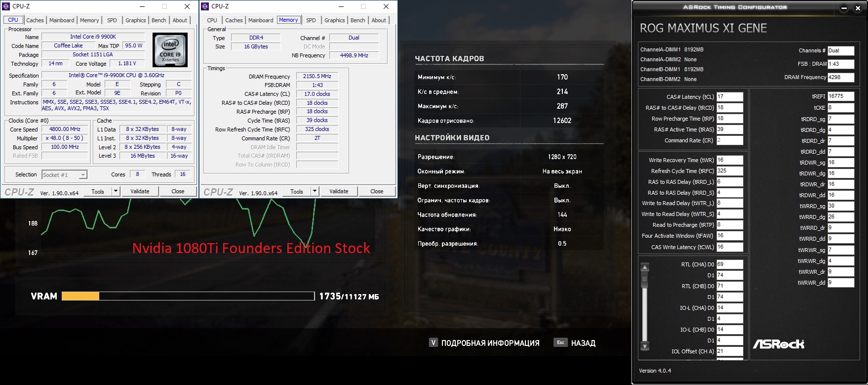
Task: Click the tRCD value field
Action: (x=730, y=108)
